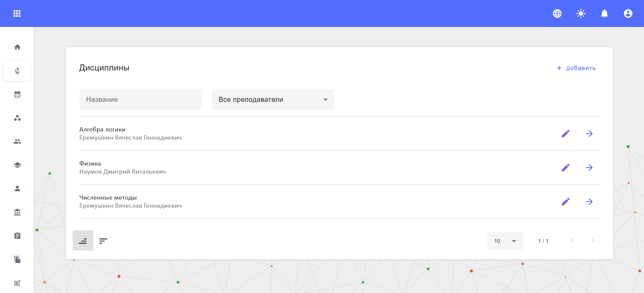Viewport: 644px width, 293px height.
Task: Edit the Алгебра логики discipline
Action: pyautogui.click(x=566, y=134)
